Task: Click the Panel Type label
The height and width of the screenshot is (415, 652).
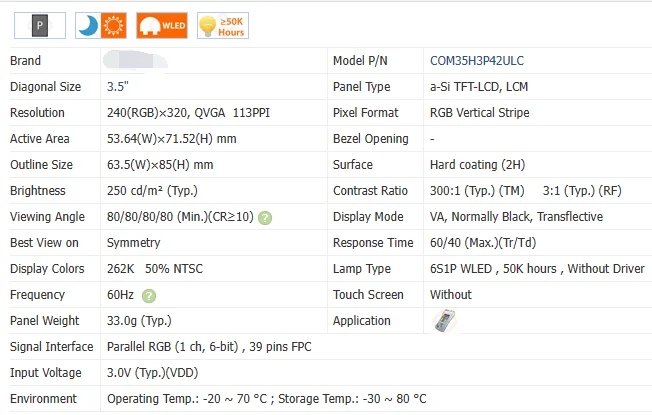Action: (x=361, y=87)
